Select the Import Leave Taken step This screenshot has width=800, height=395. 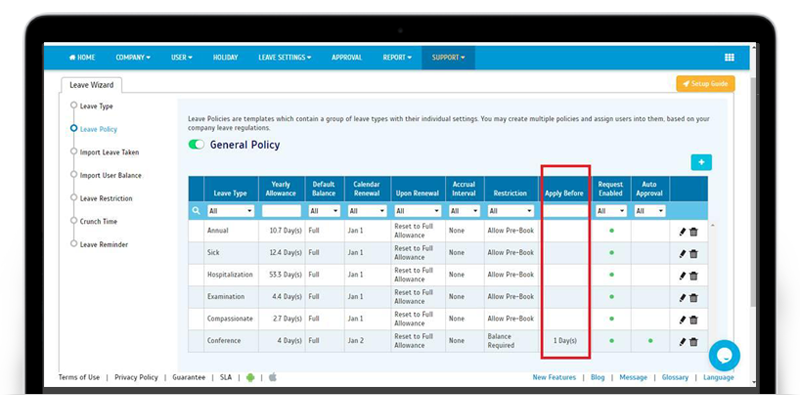coord(105,152)
